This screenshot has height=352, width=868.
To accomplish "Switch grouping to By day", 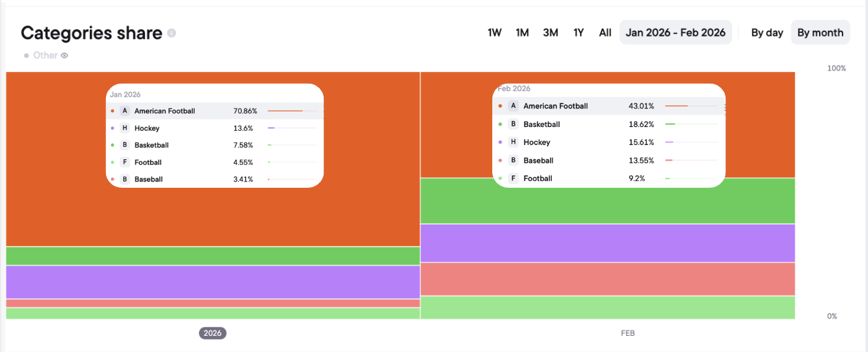I will 767,33.
